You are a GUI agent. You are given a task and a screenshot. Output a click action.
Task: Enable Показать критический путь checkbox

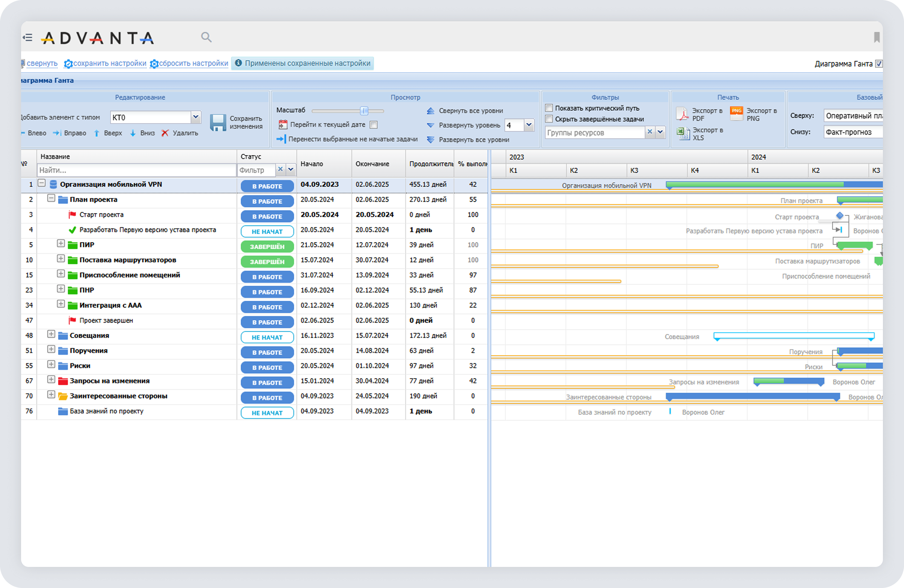point(549,108)
